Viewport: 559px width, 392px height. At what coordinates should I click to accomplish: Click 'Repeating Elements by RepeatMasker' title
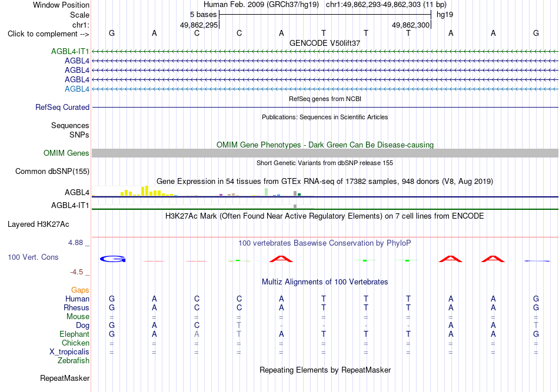325,370
